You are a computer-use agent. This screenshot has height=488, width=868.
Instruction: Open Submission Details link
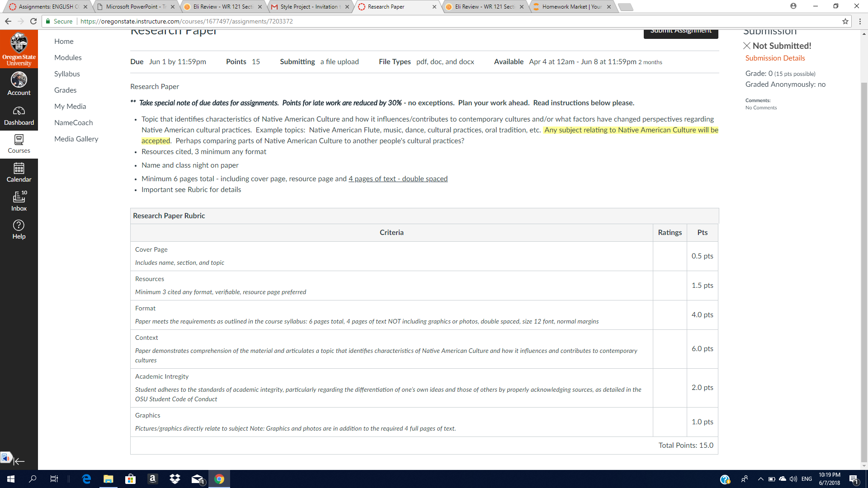775,58
